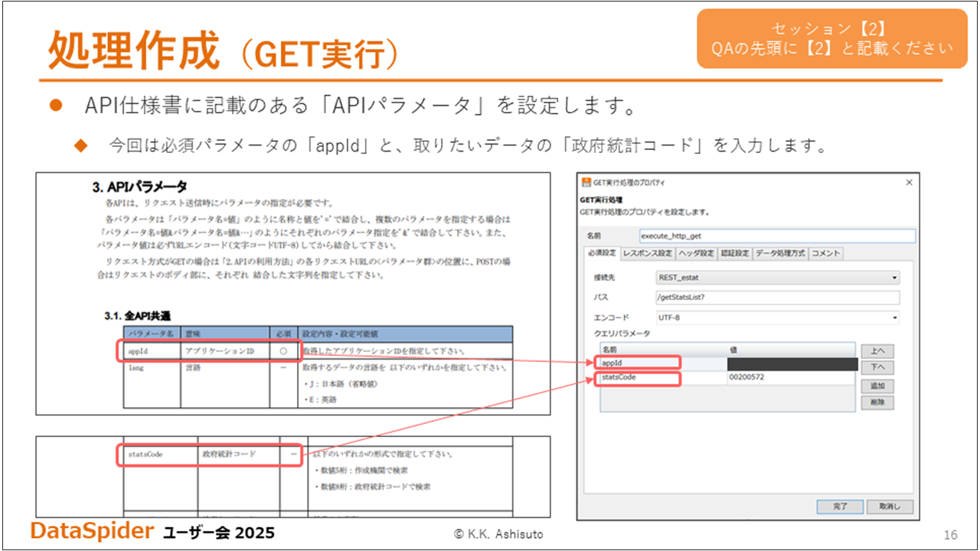Open the ヘッダ設定 tab
Viewport: 980px width, 551px height.
tap(697, 253)
